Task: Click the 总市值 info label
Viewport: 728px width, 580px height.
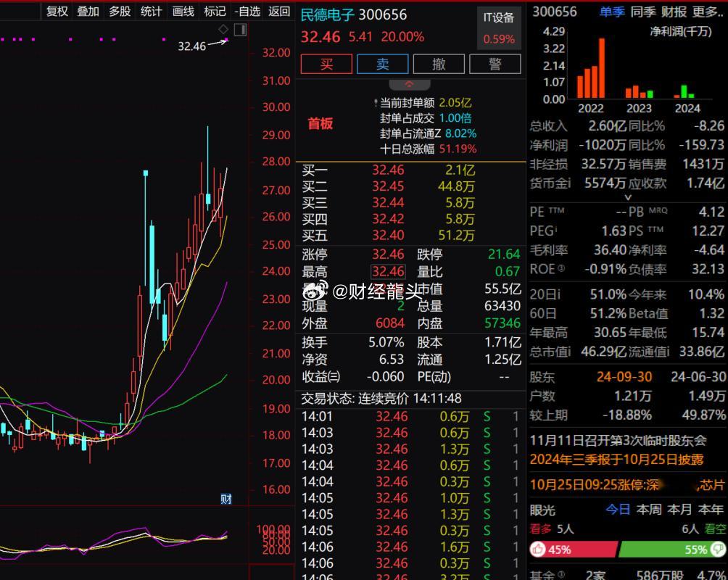Action: click(x=550, y=352)
